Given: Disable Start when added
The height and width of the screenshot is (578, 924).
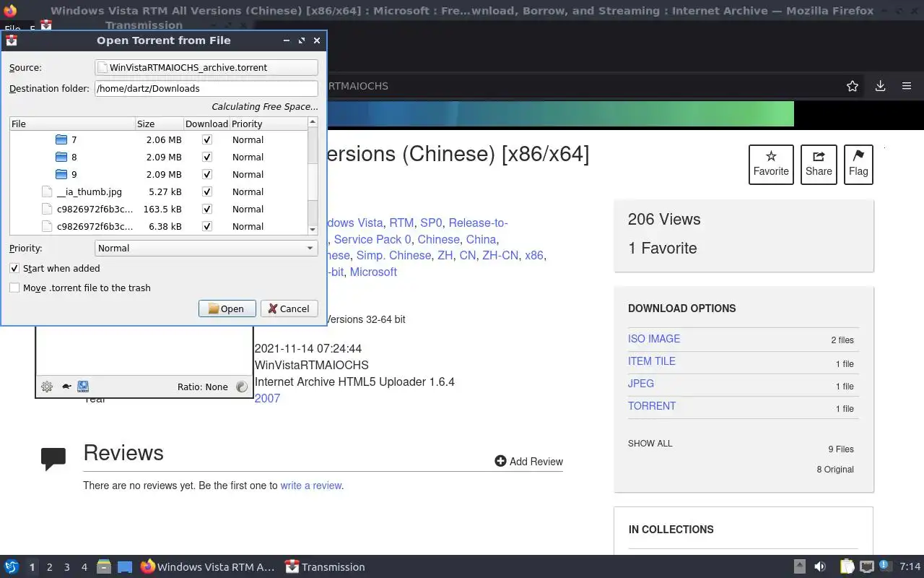Looking at the screenshot, I should (14, 268).
